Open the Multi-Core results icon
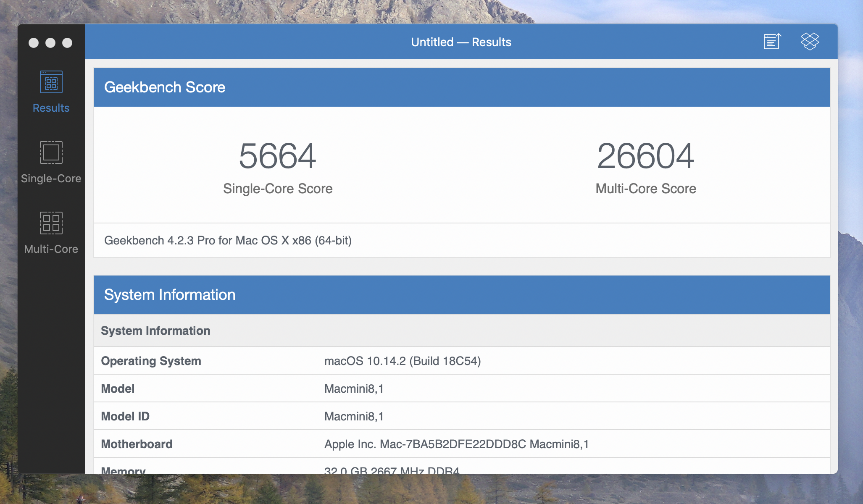863x504 pixels. click(51, 223)
